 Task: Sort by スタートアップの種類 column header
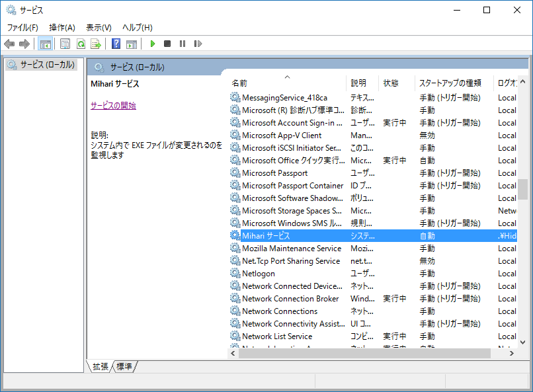pos(454,83)
